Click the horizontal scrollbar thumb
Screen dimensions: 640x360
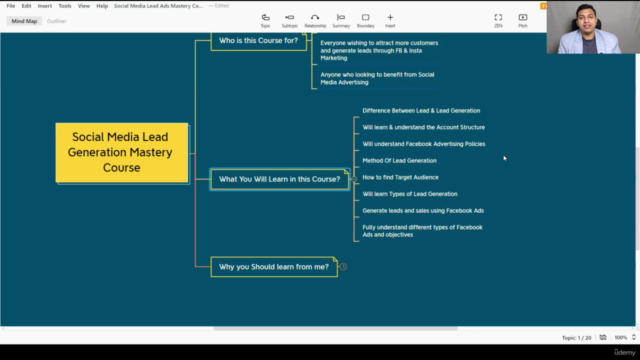[335, 328]
